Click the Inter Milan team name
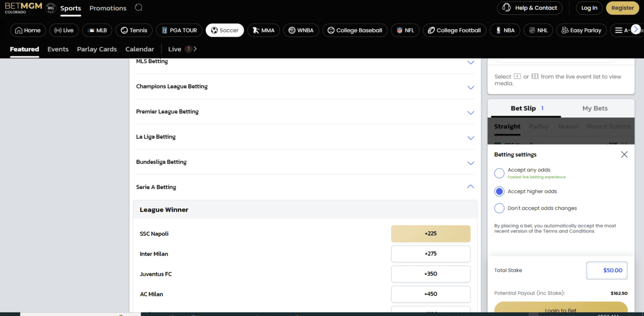644x316 pixels. [x=154, y=254]
